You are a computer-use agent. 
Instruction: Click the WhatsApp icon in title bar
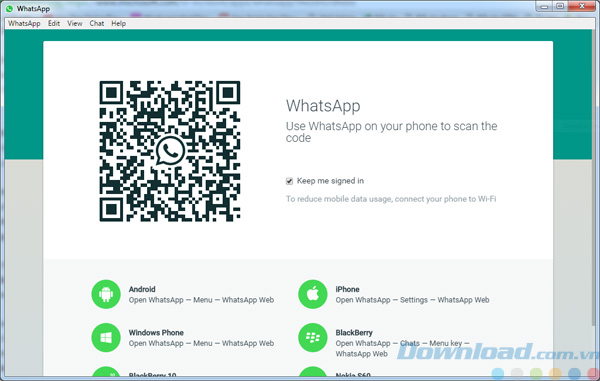point(9,8)
